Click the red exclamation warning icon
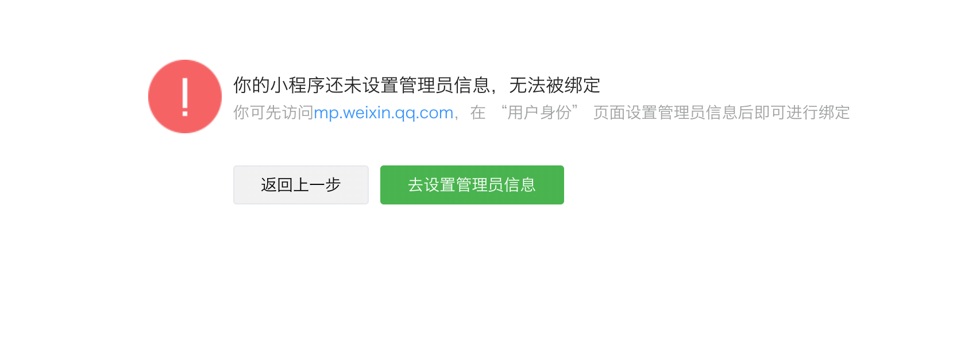Screen dimensions: 980x340 pyautogui.click(x=185, y=96)
